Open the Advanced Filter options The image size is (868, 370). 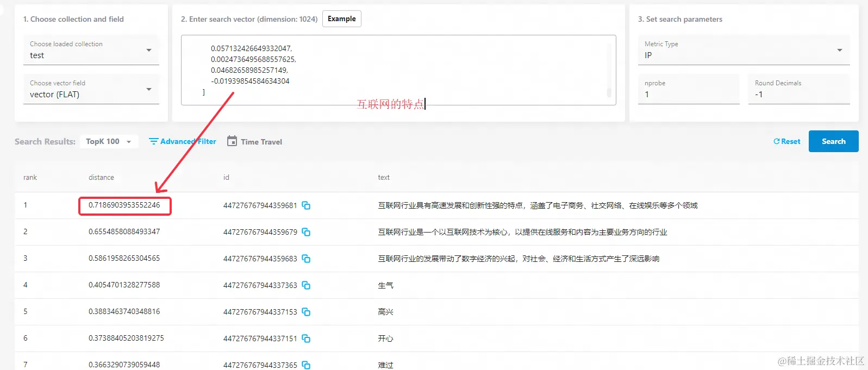point(183,141)
